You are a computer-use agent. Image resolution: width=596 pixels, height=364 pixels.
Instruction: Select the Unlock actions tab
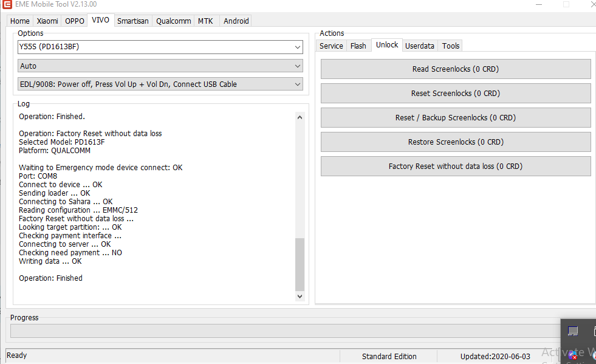pos(387,45)
